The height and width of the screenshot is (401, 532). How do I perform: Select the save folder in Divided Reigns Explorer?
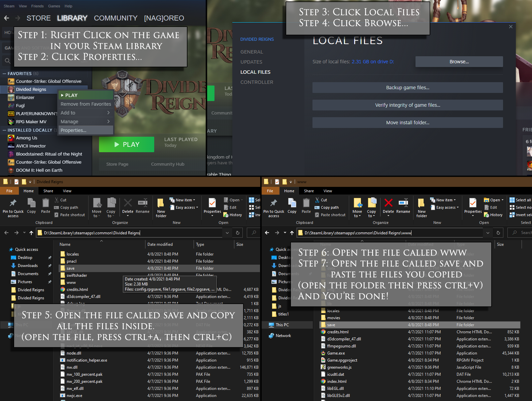point(160,268)
